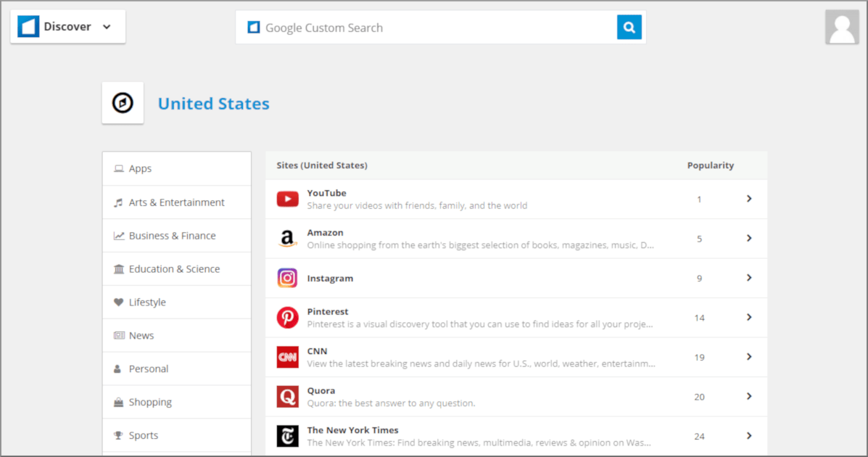
Task: Click the YouTube logo icon
Action: (x=287, y=199)
